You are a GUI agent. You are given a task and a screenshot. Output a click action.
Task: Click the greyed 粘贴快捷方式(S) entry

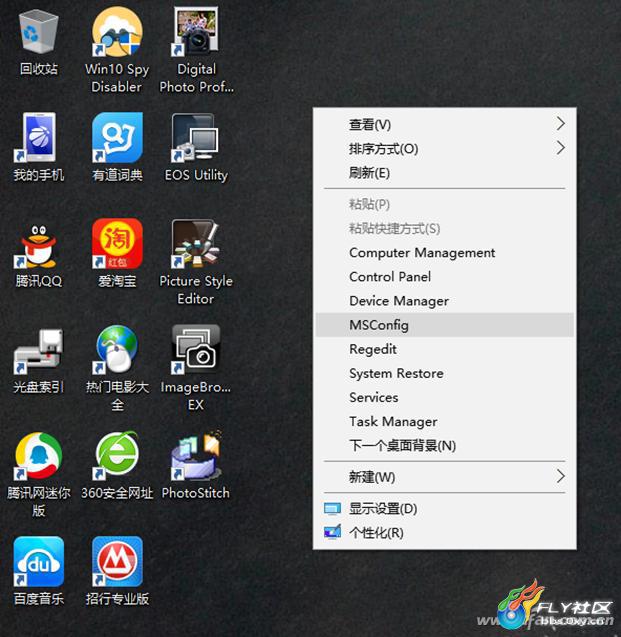(x=444, y=228)
